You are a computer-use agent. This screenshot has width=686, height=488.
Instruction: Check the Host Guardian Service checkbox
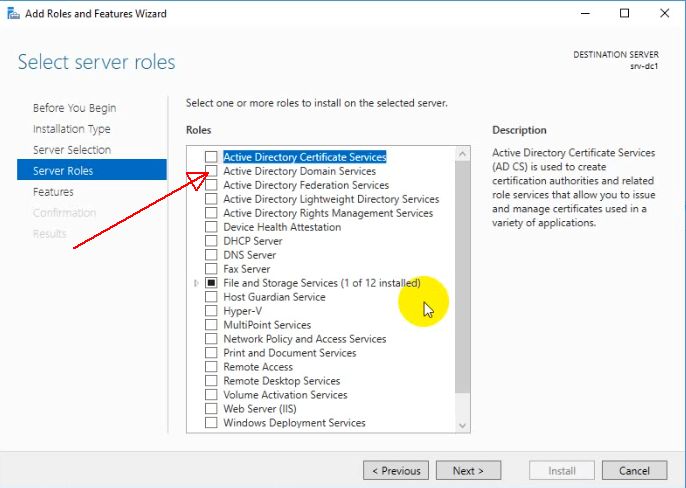(211, 297)
